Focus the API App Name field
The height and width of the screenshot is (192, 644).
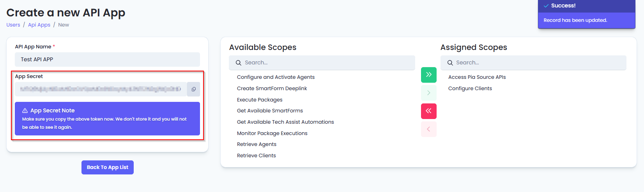(107, 59)
